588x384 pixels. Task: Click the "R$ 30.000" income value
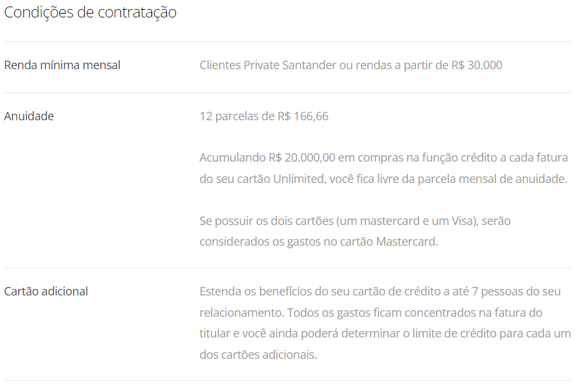coord(477,65)
